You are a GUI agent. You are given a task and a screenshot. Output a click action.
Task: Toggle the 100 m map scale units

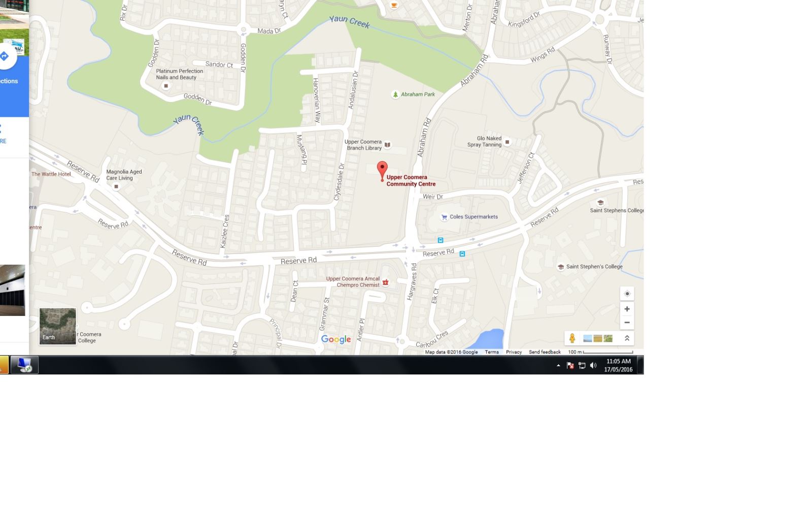pos(600,352)
